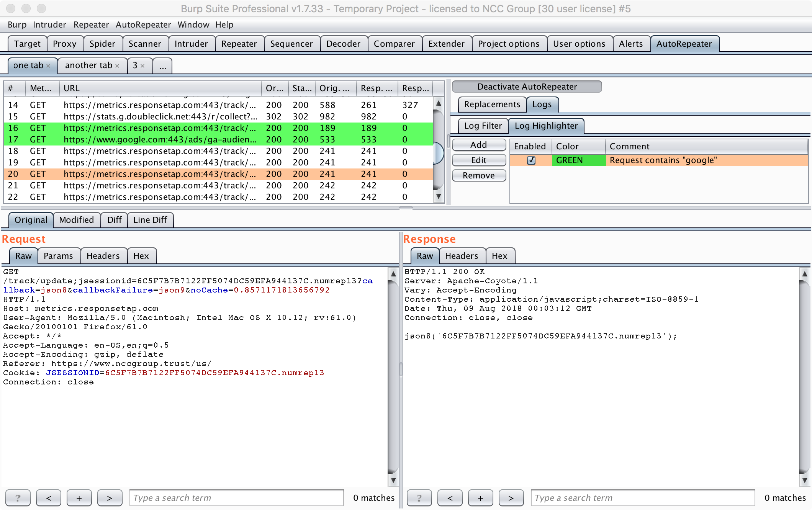This screenshot has width=812, height=510.
Task: Click the GREEN color cell
Action: click(x=578, y=160)
